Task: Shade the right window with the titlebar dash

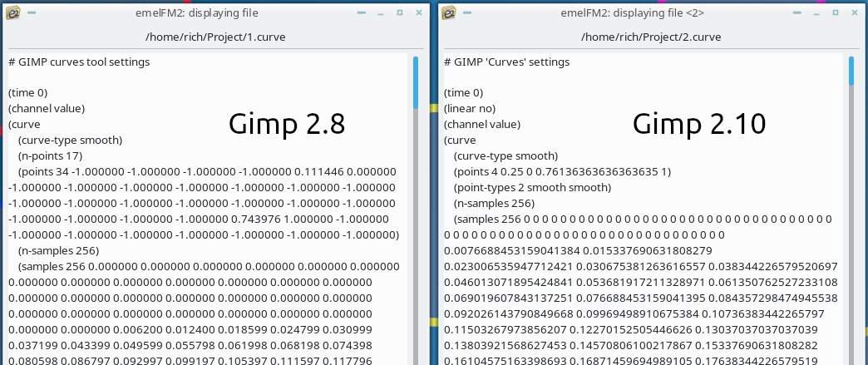Action: 797,12
